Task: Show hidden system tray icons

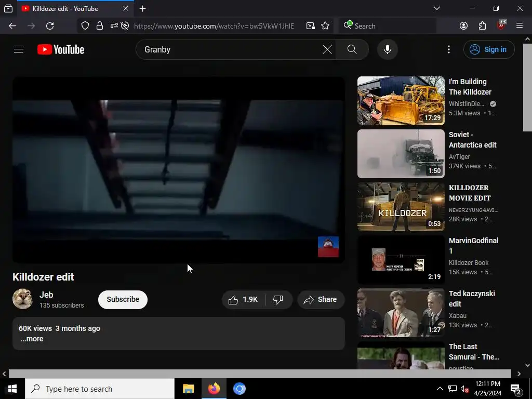Action: coord(440,389)
